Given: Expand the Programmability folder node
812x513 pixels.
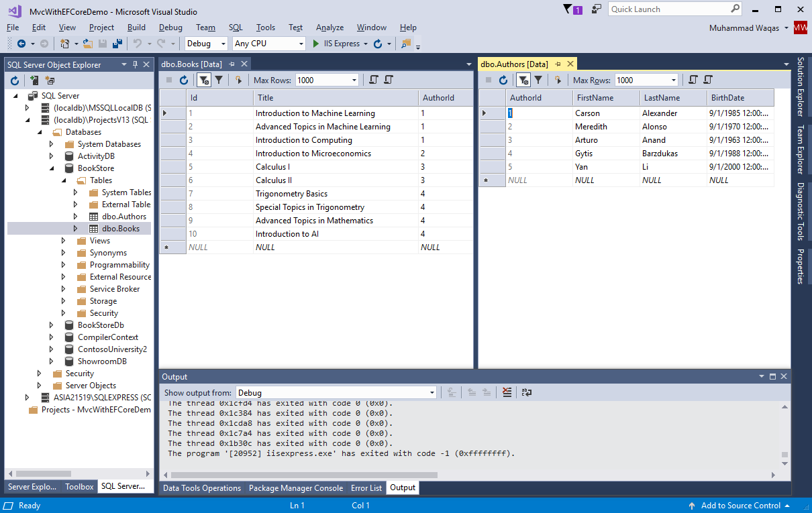Looking at the screenshot, I should (64, 265).
